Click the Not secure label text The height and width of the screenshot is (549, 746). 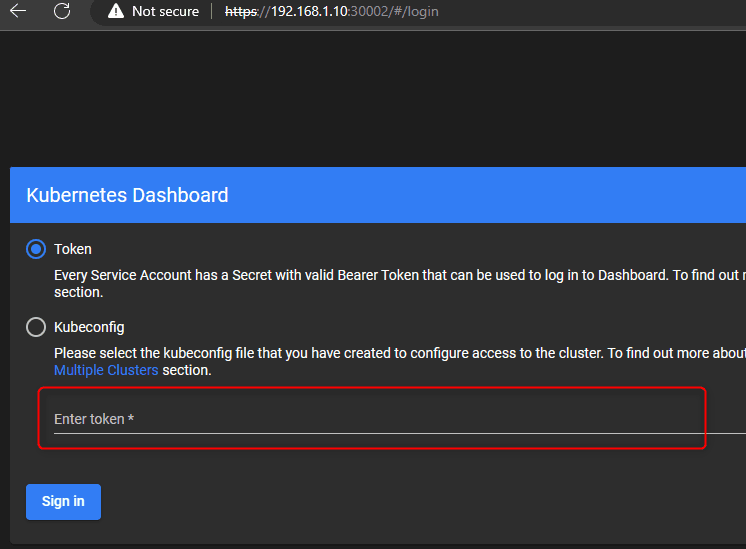(166, 11)
